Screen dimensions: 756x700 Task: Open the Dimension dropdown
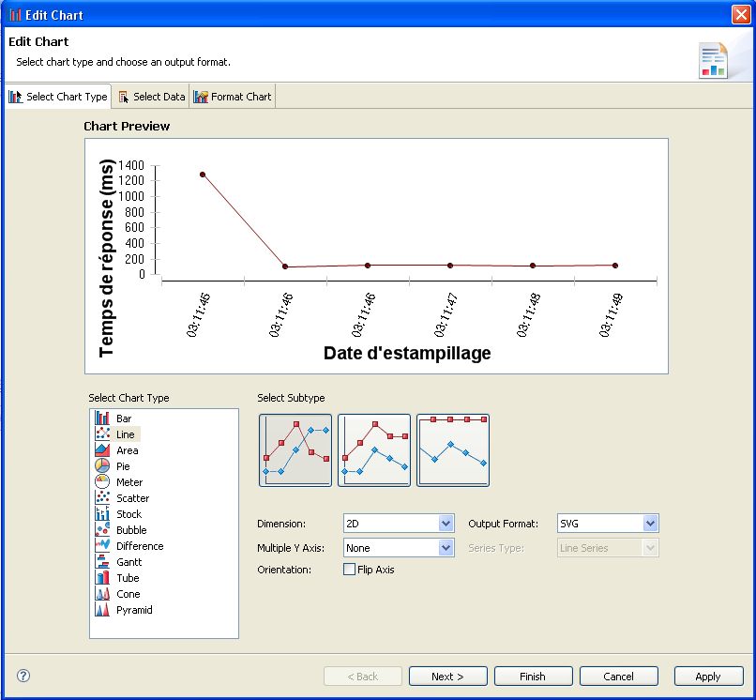click(398, 523)
